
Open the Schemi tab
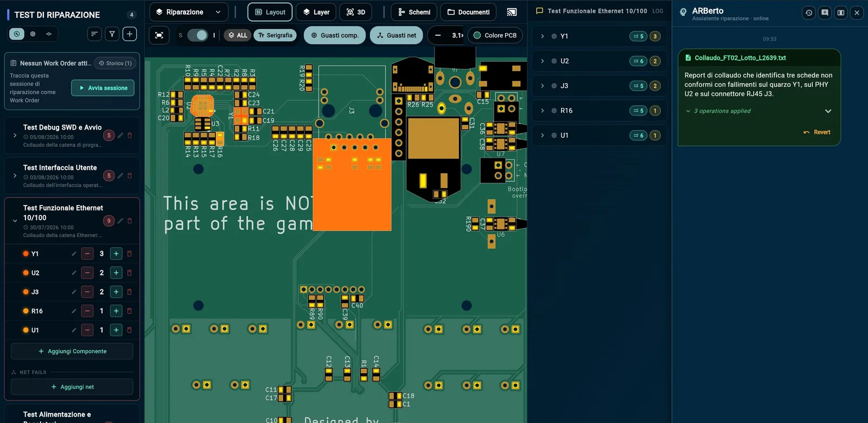coord(414,12)
